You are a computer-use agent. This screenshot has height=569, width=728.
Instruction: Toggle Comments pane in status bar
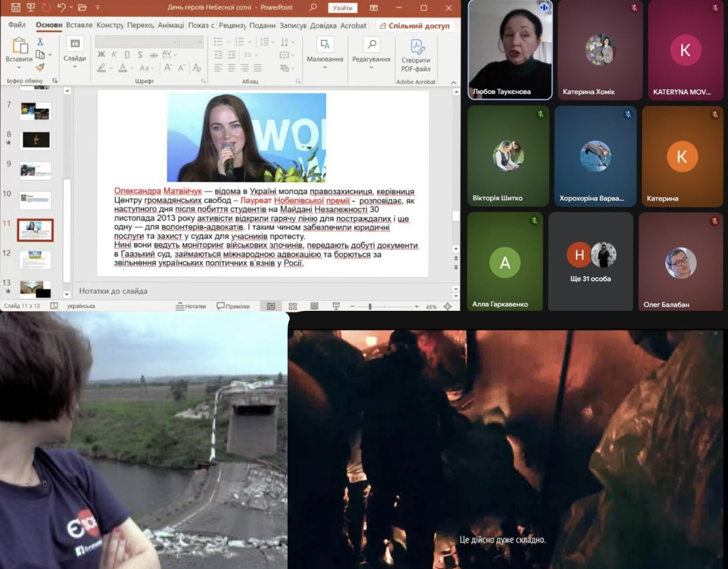[233, 306]
